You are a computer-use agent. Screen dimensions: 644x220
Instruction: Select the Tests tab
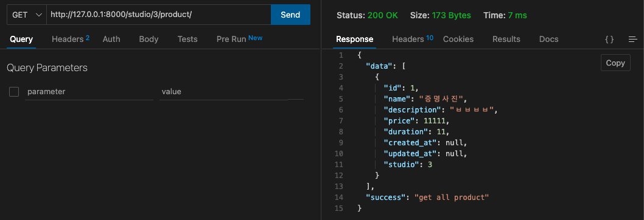pos(187,39)
